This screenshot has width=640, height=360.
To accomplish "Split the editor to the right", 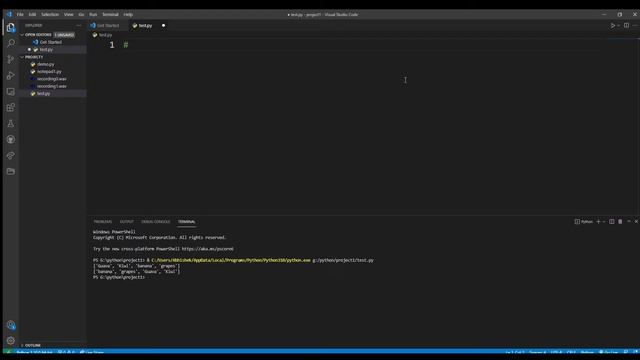I will [626, 25].
